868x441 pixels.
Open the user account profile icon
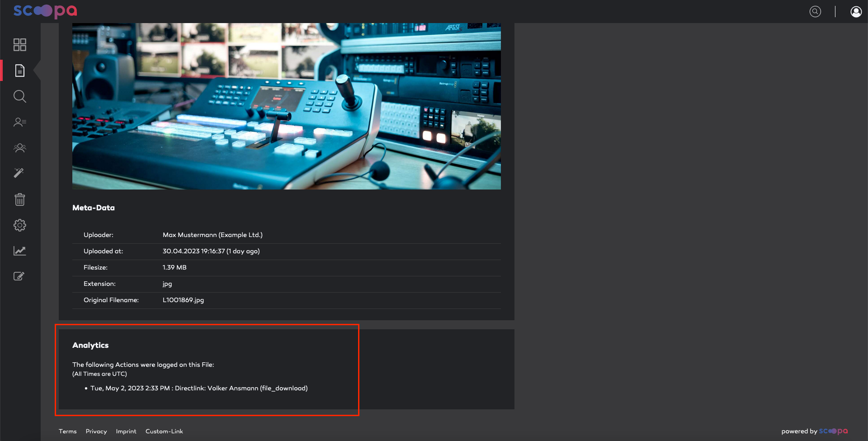[856, 12]
